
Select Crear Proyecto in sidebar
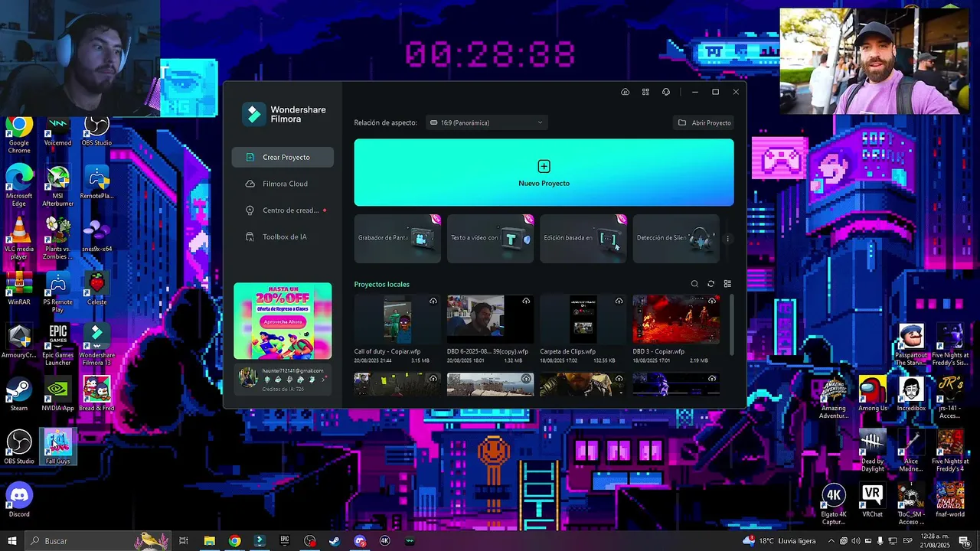pos(283,157)
